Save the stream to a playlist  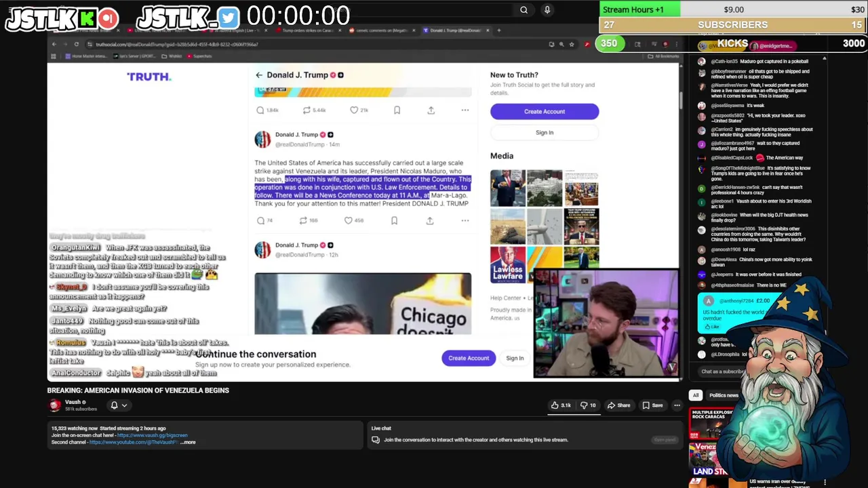[x=652, y=405]
